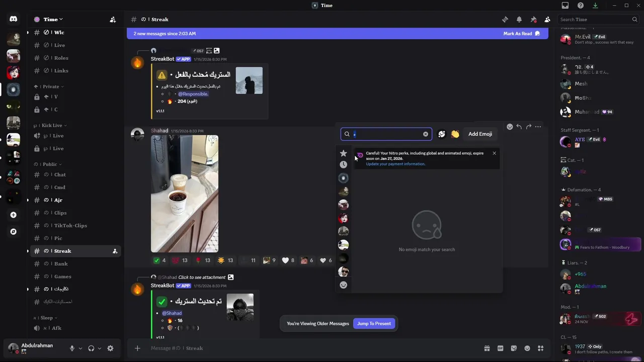The image size is (644, 362).
Task: Toggle the sun reaction with 13
Action: (225, 260)
